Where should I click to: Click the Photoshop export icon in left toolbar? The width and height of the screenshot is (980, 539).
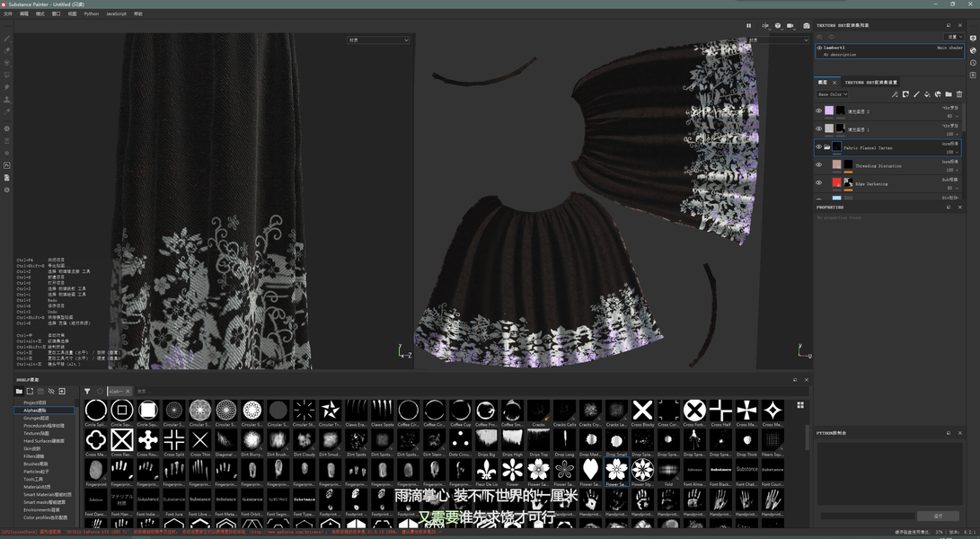[x=7, y=165]
